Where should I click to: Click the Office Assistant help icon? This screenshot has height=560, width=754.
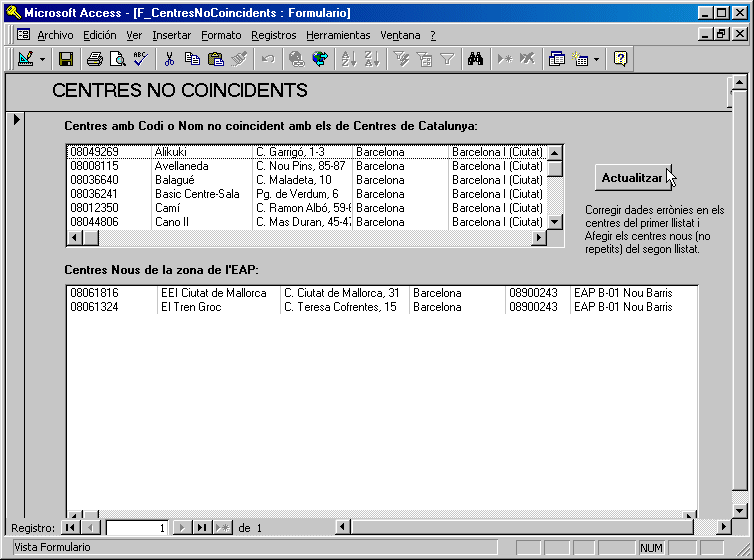tap(620, 59)
